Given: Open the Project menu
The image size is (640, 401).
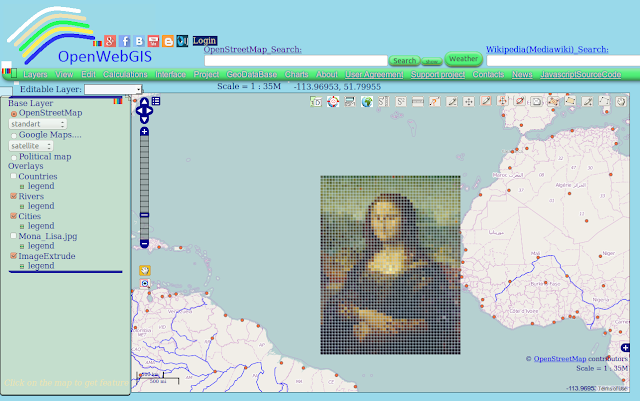Looking at the screenshot, I should click(x=206, y=74).
